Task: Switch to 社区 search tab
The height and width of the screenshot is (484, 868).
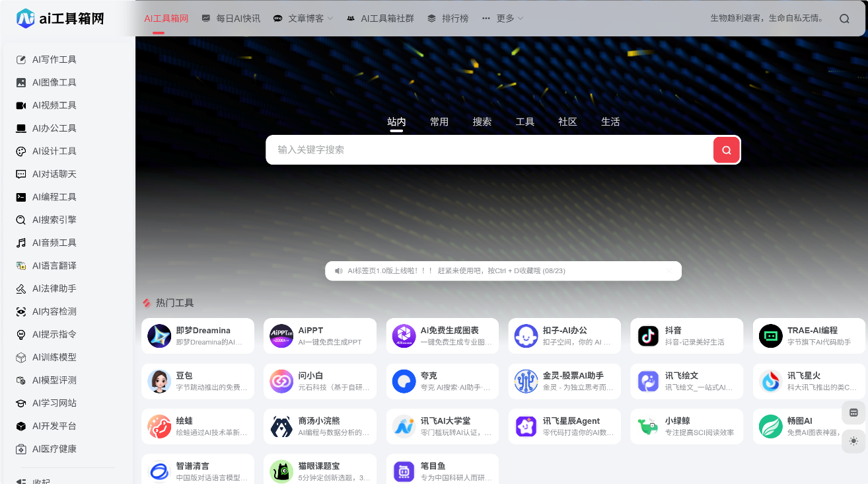Action: tap(567, 122)
